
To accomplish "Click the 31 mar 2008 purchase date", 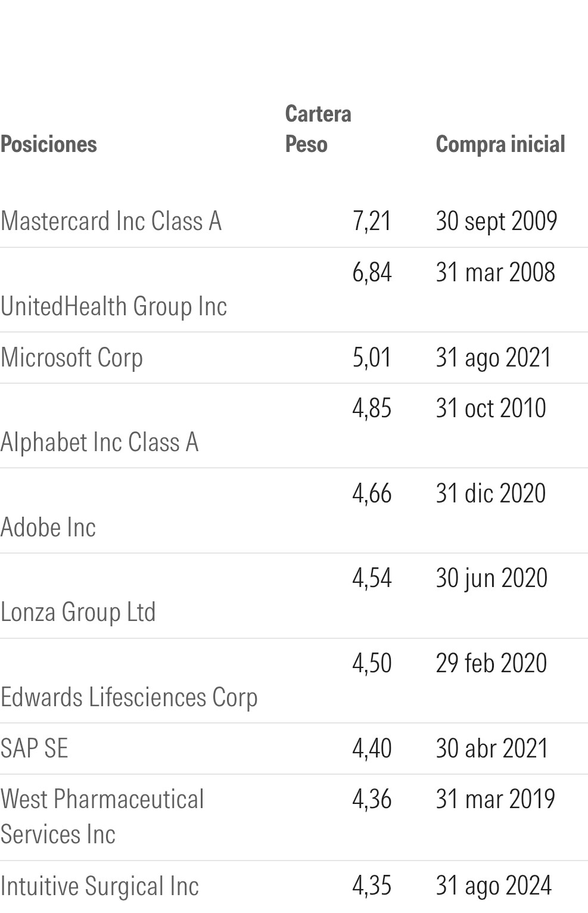I will (495, 272).
